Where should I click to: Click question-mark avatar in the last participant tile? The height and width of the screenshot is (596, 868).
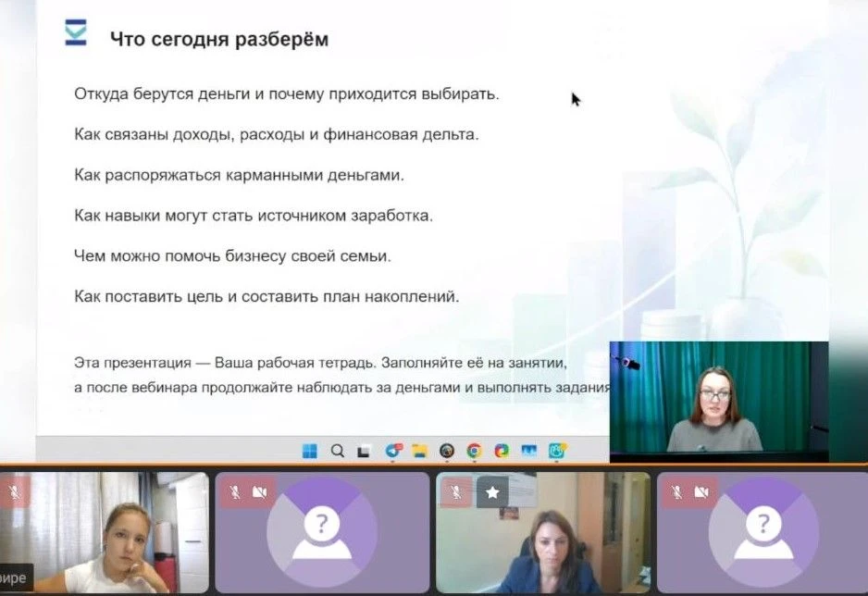tap(763, 533)
